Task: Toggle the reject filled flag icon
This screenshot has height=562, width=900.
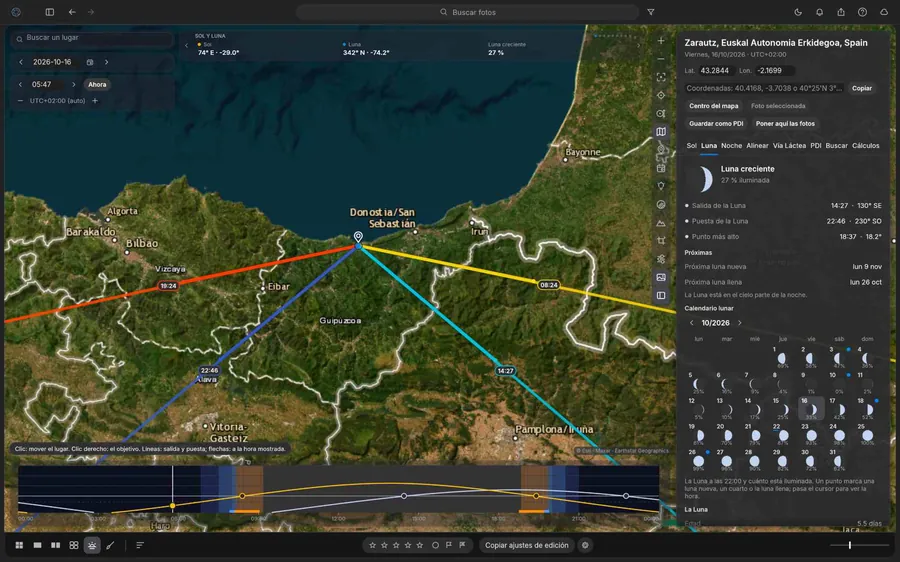Action: click(462, 545)
